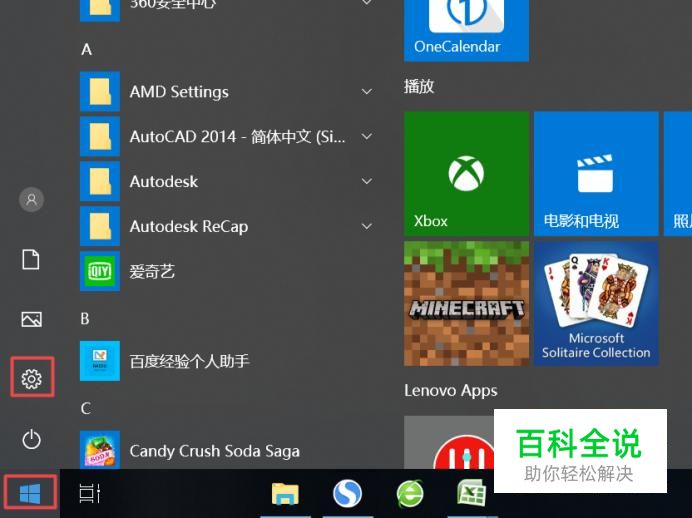Select the Autodesk ReCap label
Image resolution: width=692 pixels, height=518 pixels.
(189, 226)
